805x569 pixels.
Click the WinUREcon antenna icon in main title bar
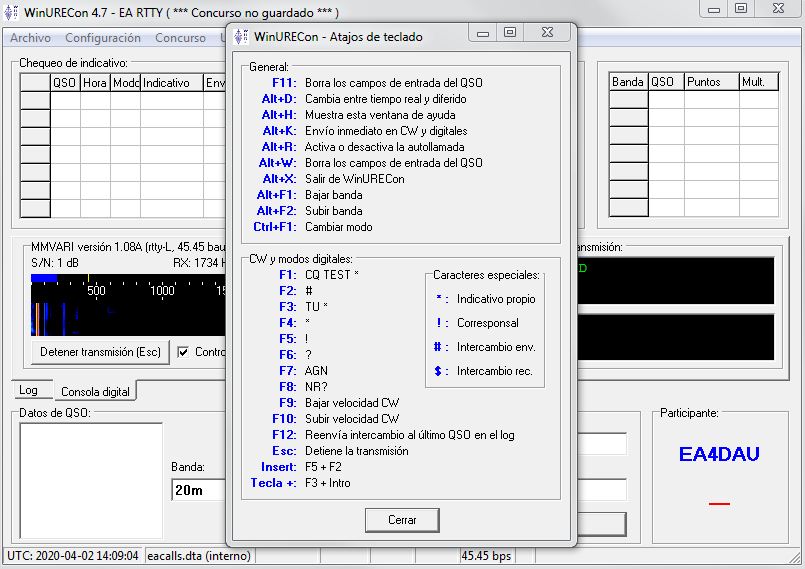coord(11,12)
